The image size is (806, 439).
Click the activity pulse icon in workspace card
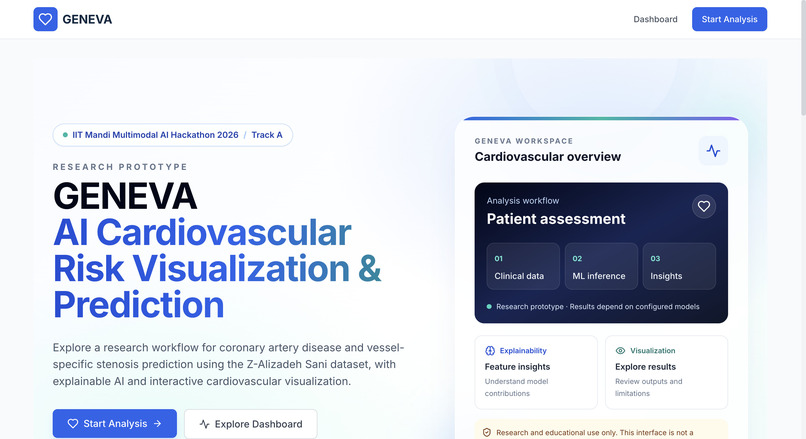713,151
